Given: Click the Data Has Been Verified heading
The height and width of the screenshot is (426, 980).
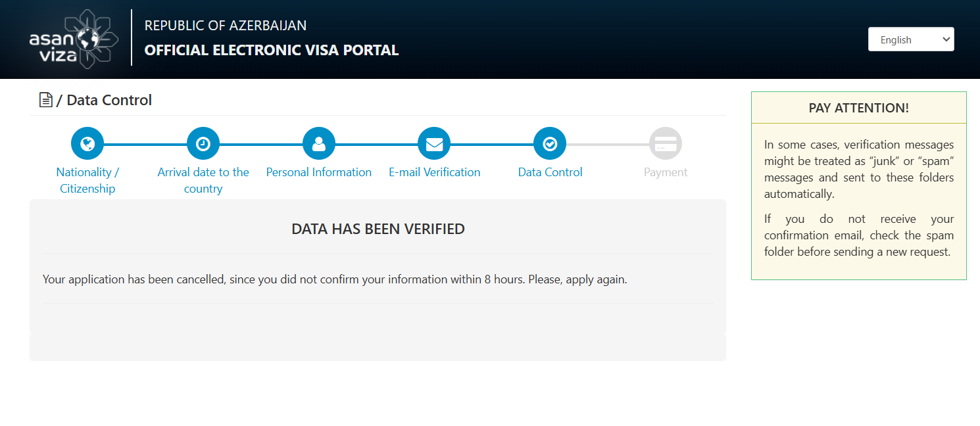Looking at the screenshot, I should click(378, 229).
